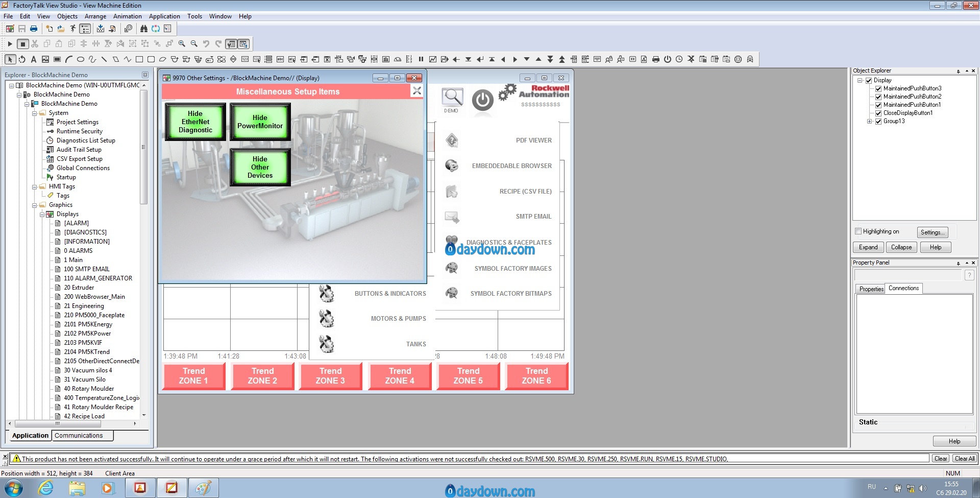Toggle the Property Panel toolbar button
The image size is (980, 498).
click(231, 44)
